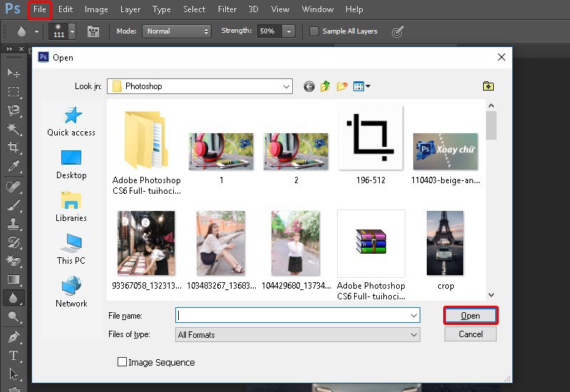570x392 pixels.
Task: Select the Path Selection tool
Action: (14, 373)
